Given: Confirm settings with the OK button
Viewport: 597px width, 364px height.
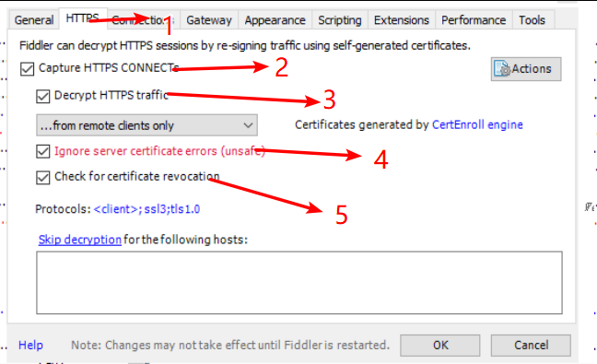Looking at the screenshot, I should [440, 346].
